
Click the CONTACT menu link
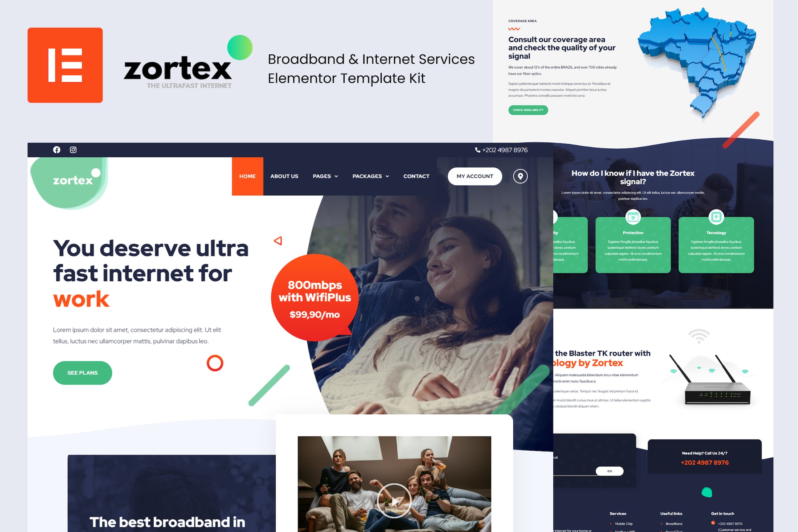click(x=416, y=176)
